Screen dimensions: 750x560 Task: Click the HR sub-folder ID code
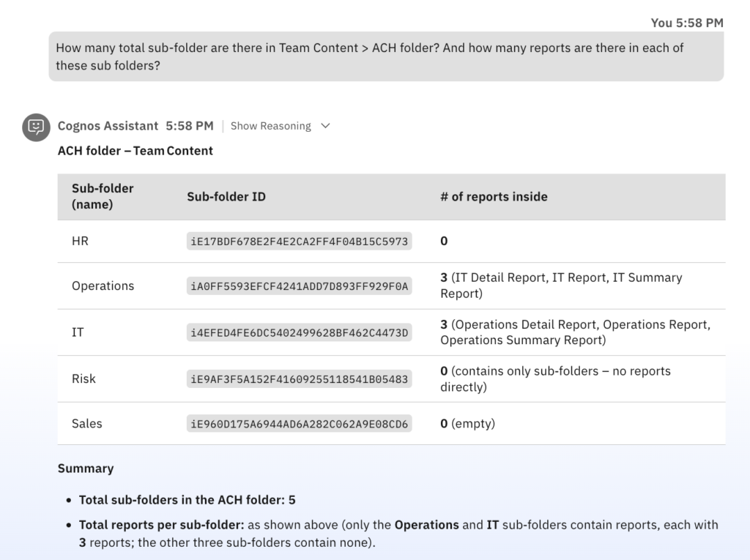299,242
